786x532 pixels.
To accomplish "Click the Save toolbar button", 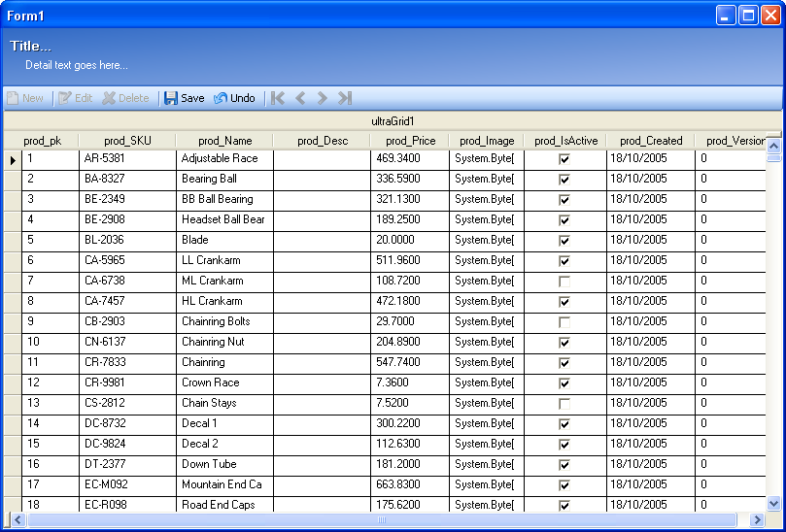I will tap(184, 98).
